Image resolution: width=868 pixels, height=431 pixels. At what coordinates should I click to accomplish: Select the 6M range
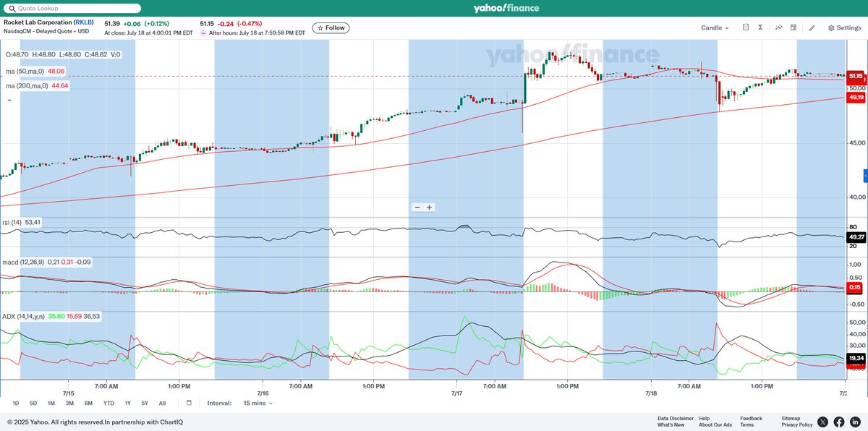(x=88, y=403)
